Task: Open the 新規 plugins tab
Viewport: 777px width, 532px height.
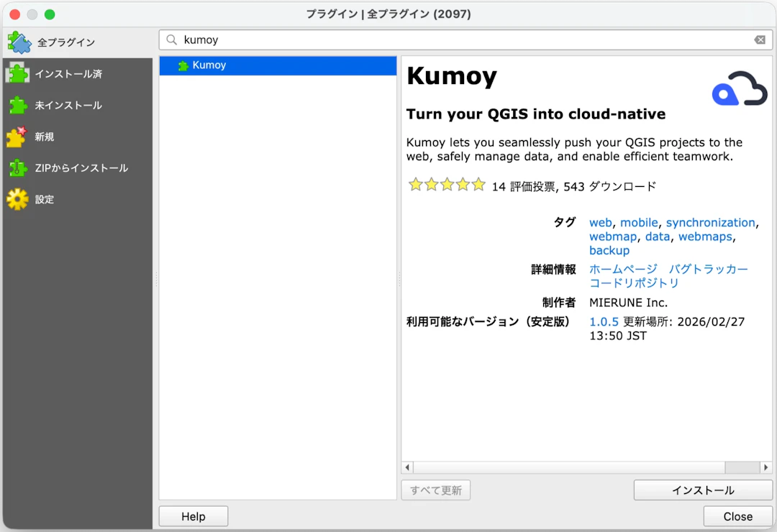Action: coord(78,137)
